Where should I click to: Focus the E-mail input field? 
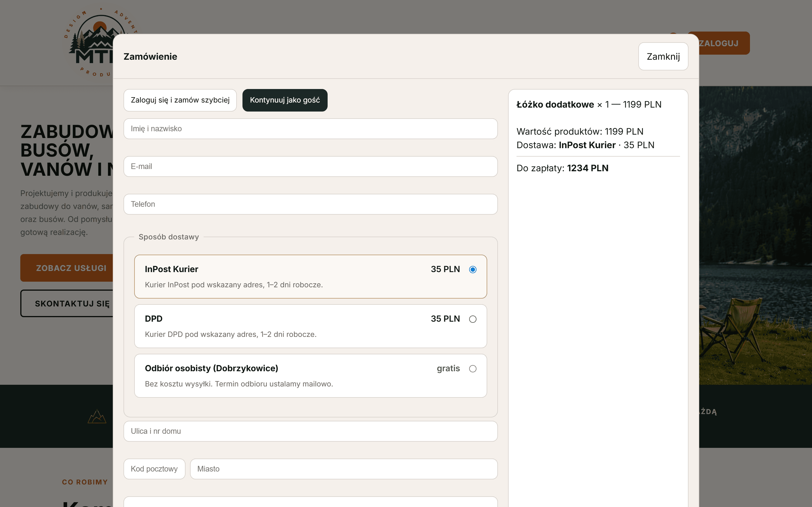click(x=310, y=166)
